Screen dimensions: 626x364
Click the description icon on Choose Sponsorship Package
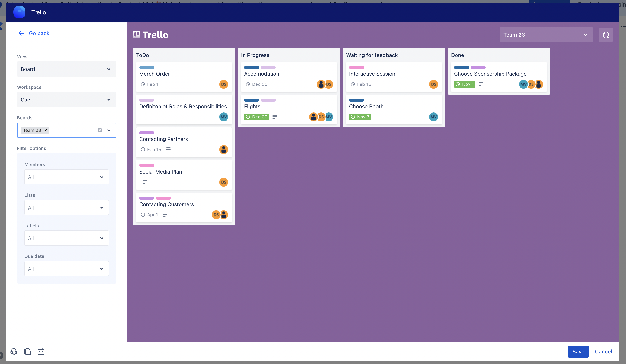click(x=481, y=84)
